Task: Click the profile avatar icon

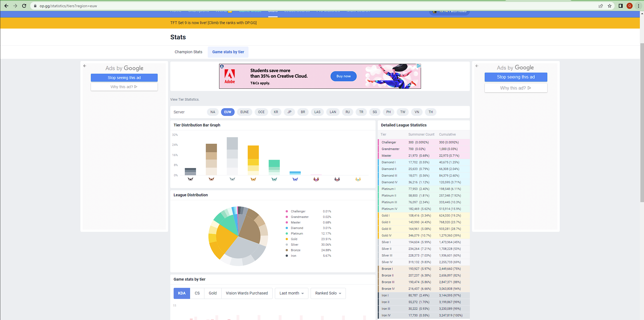Action: [630, 6]
